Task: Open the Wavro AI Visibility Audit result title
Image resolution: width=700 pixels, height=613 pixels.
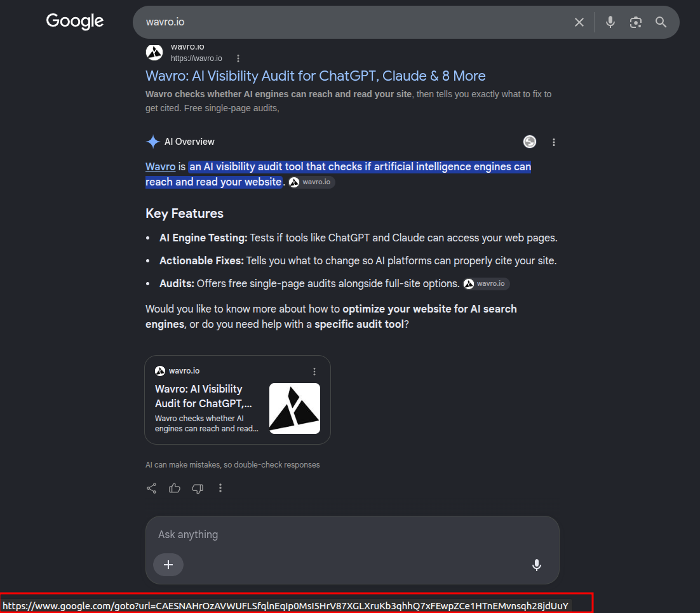Action: click(315, 76)
